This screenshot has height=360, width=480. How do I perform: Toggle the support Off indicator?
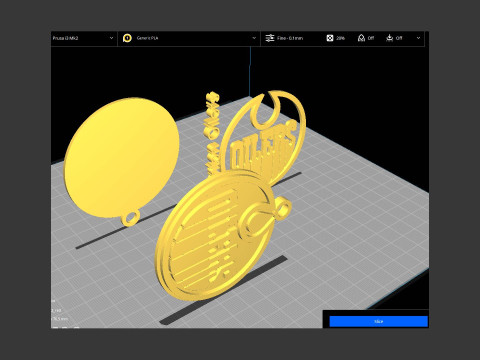(371, 38)
